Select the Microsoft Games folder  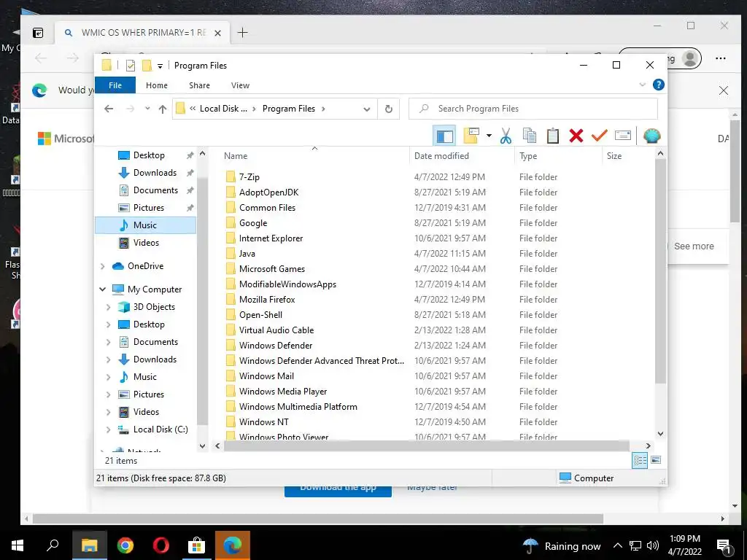click(272, 269)
